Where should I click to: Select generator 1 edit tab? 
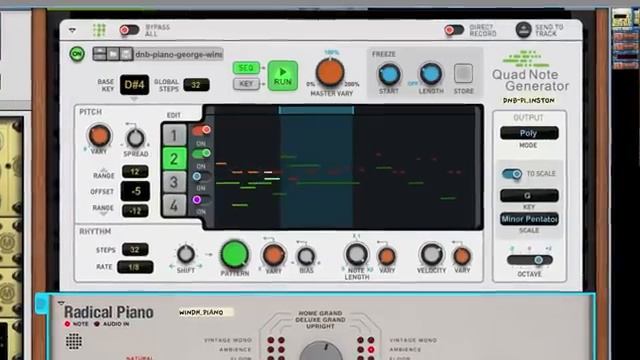[174, 135]
